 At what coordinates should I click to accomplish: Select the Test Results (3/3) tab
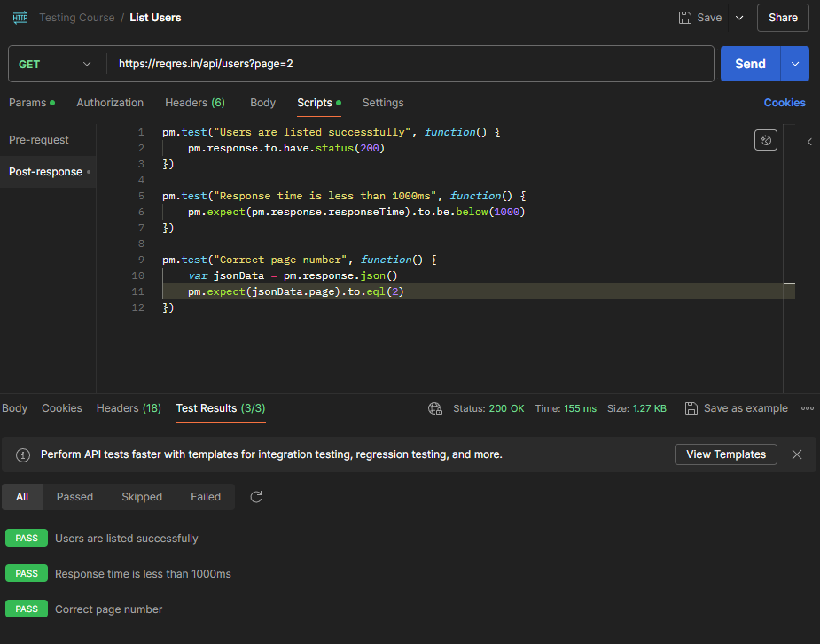point(220,408)
